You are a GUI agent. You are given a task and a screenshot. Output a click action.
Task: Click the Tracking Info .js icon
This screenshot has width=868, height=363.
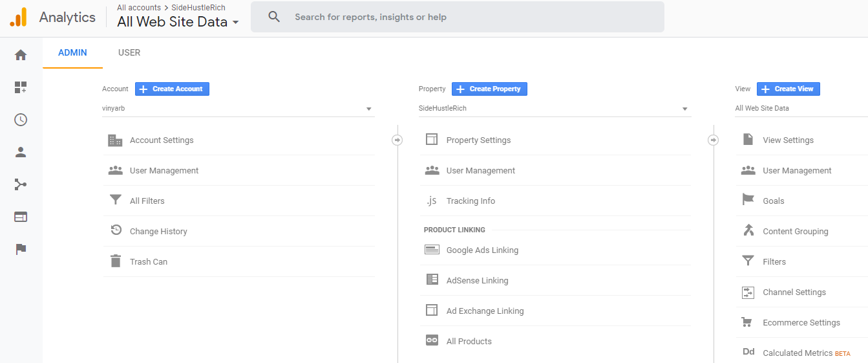[x=431, y=201]
